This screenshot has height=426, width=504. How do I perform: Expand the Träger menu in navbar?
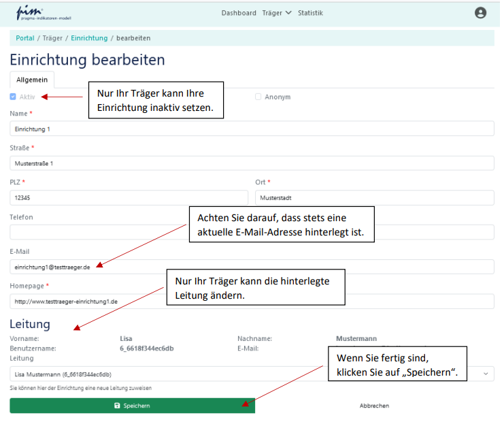[276, 13]
